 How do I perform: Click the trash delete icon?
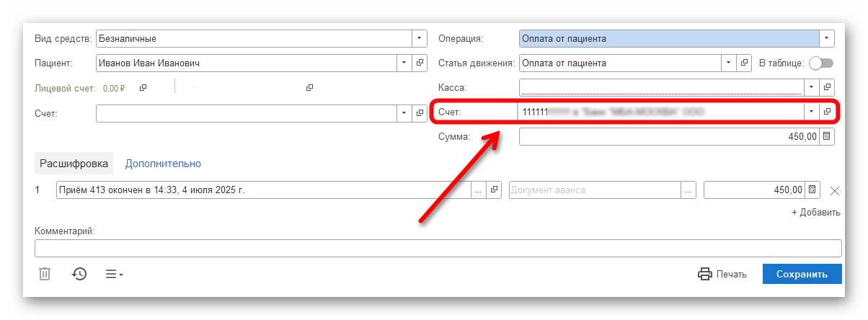click(45, 274)
